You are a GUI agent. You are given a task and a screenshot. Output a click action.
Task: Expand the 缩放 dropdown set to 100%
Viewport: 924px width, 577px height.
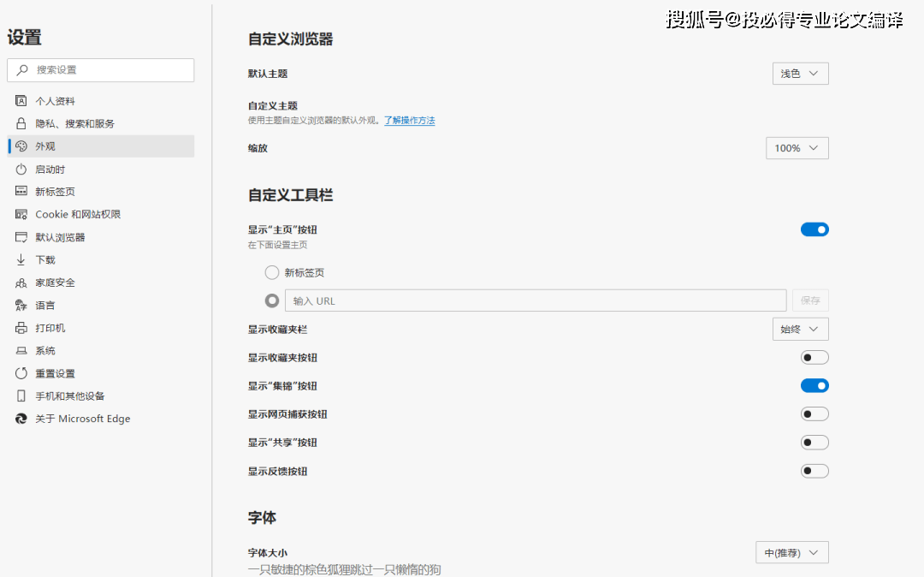[797, 147]
